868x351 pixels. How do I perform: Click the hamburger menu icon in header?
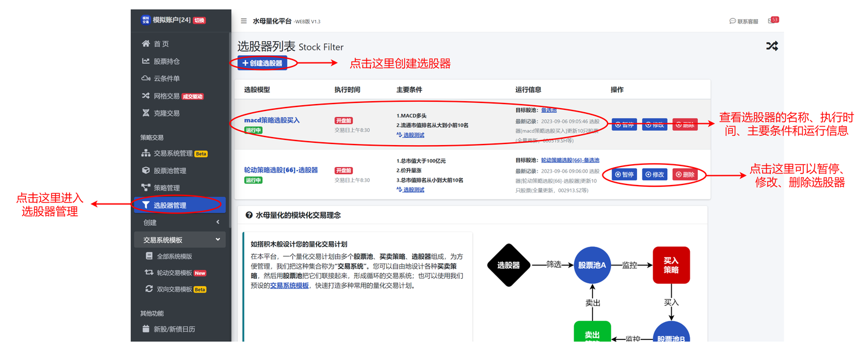(x=244, y=21)
